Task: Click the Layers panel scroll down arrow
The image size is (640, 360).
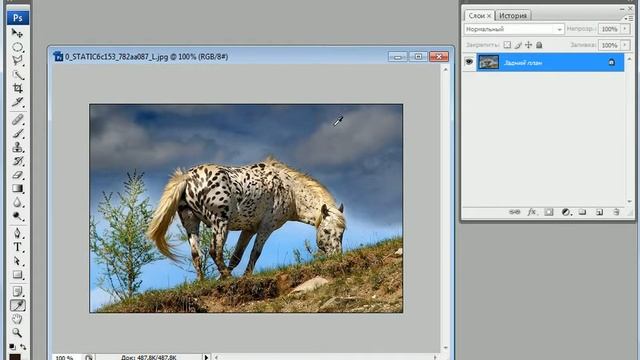Action: point(629,202)
